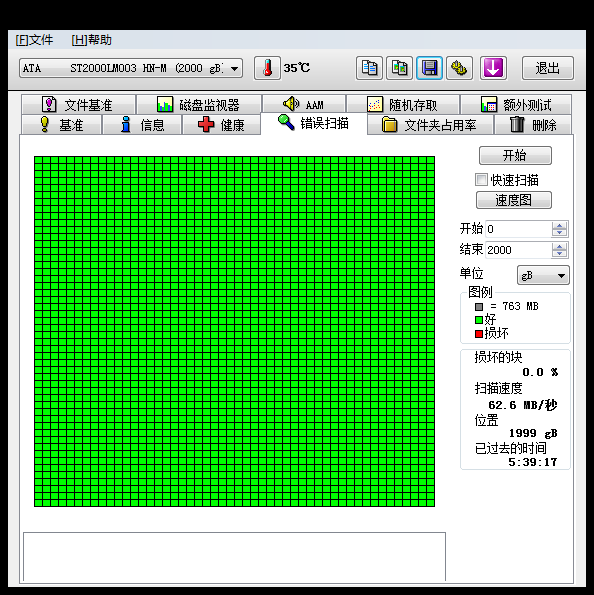Screen dimensions: 594x595
Task: Click the green 好 legend swatch
Action: 479,320
